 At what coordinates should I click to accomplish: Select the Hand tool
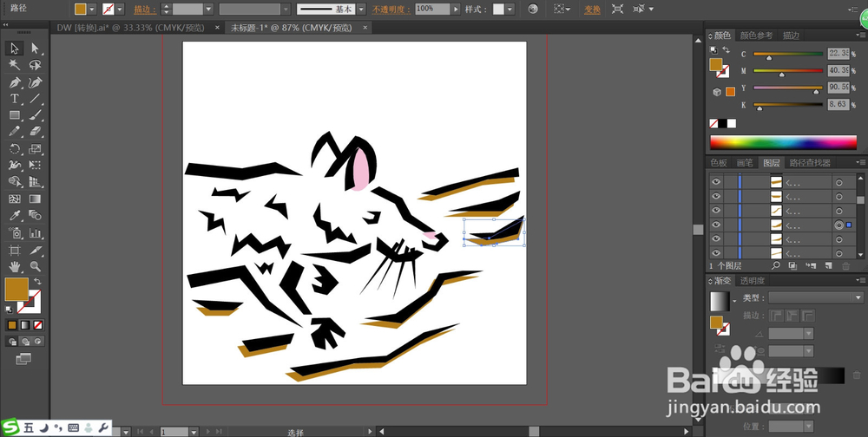coord(15,266)
